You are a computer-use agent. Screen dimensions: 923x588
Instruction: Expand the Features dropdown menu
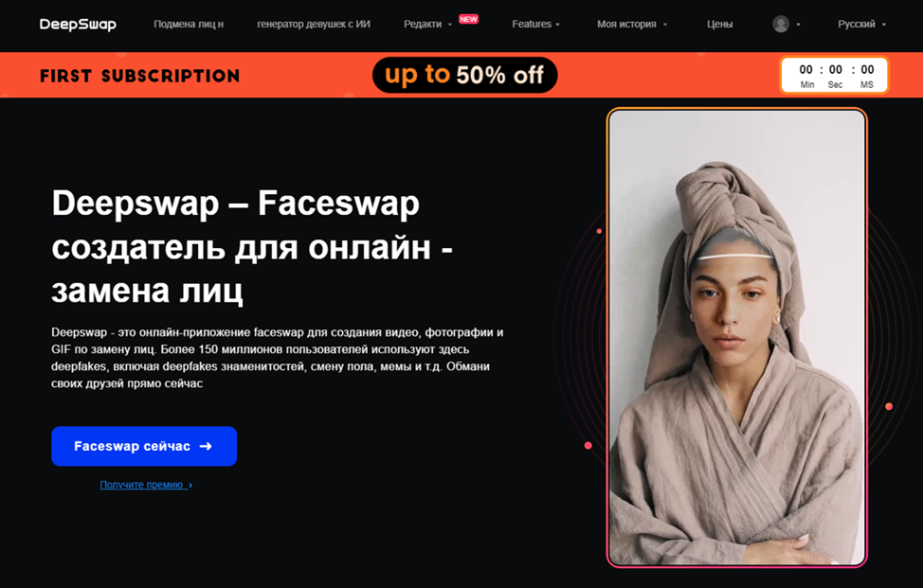point(535,24)
